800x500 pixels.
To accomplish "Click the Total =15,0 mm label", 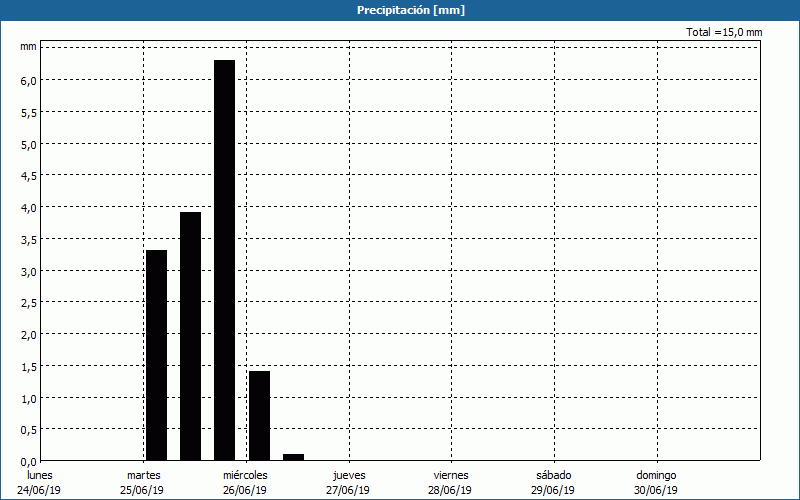I will 724,32.
